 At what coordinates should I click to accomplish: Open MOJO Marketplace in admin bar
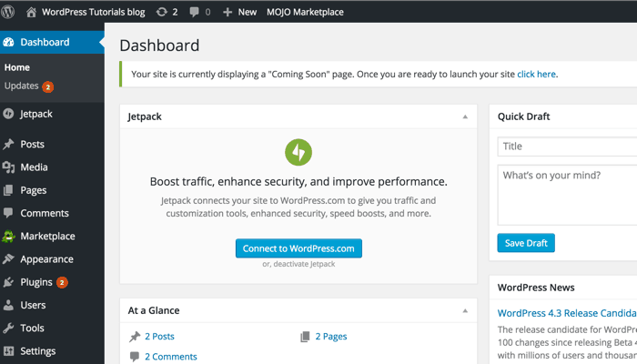305,12
